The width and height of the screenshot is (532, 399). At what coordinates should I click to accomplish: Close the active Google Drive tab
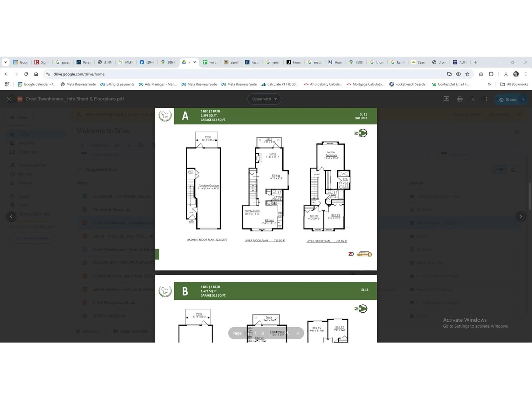coord(195,62)
